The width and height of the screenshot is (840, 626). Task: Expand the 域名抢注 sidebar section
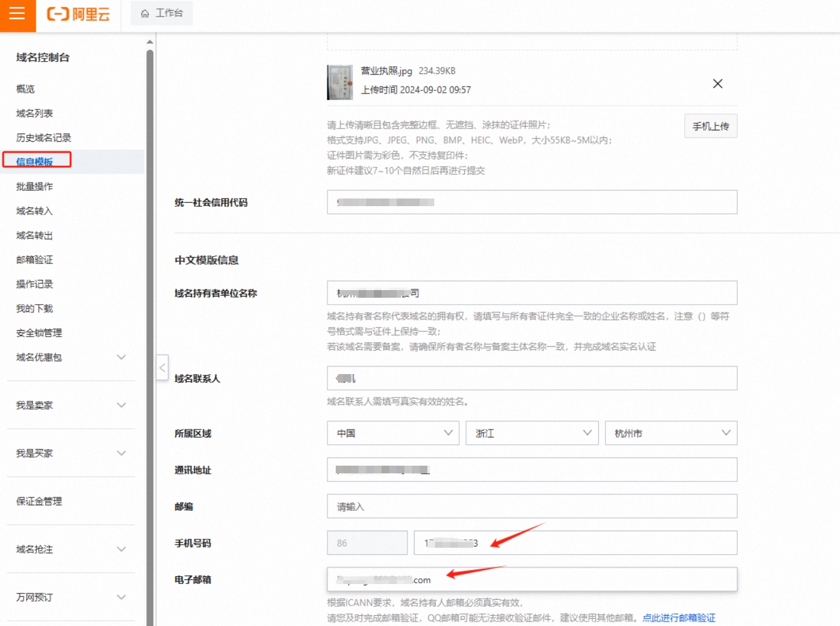point(121,550)
